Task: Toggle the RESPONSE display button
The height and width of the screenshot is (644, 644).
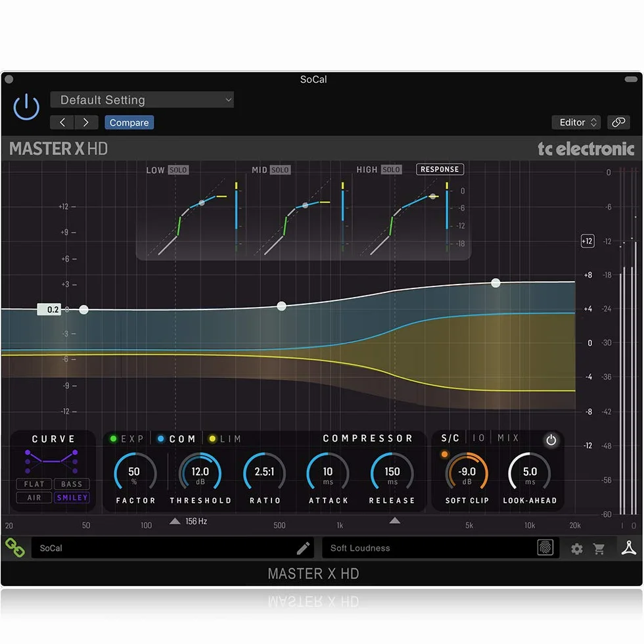Action: (x=440, y=170)
